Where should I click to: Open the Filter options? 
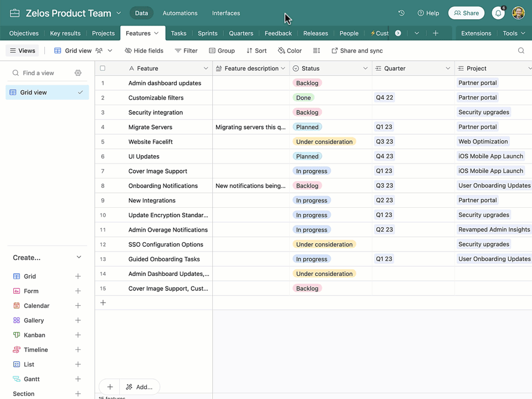click(x=186, y=50)
